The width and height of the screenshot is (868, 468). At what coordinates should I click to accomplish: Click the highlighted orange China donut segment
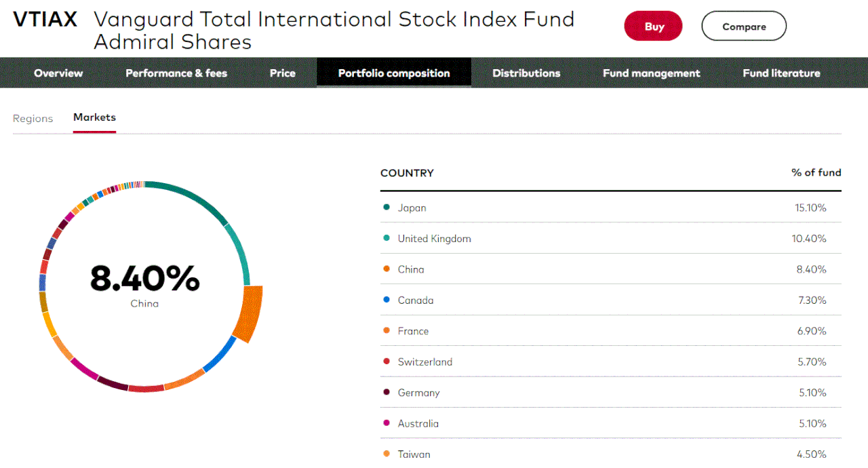(x=249, y=312)
